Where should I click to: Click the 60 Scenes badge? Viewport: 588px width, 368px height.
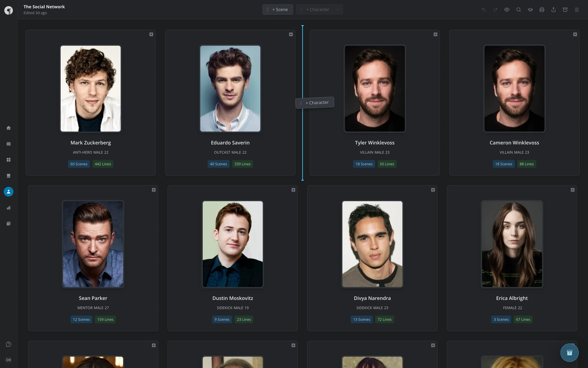tap(79, 164)
